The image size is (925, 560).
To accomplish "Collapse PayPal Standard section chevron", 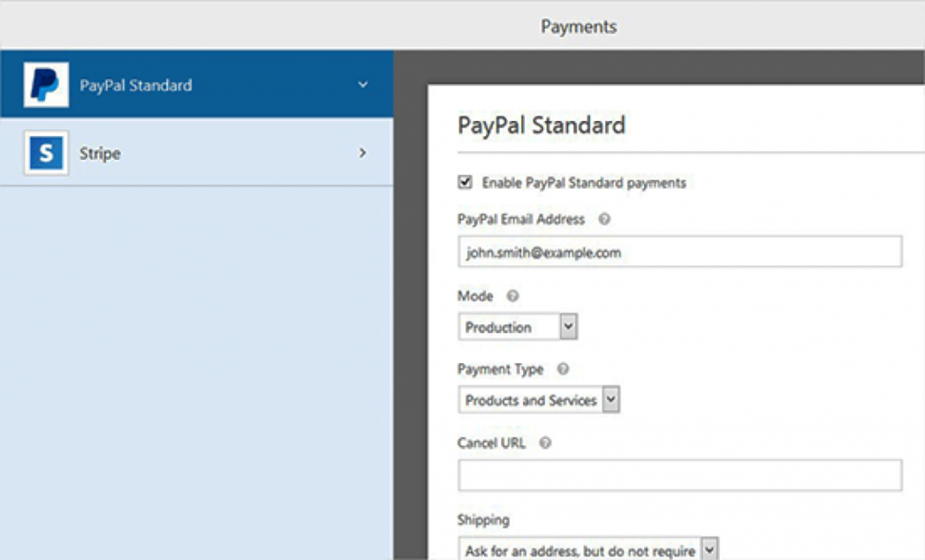I will coord(363,84).
